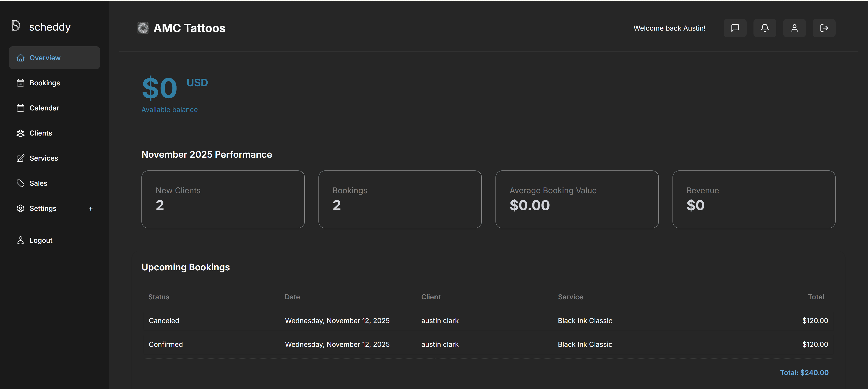This screenshot has height=389, width=868.
Task: Click the Sales tag icon in sidebar
Action: 21,183
